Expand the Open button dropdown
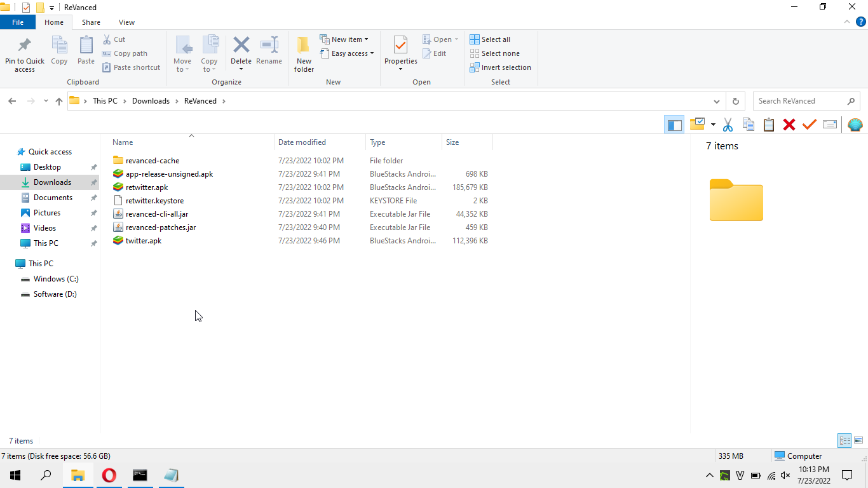 point(456,39)
